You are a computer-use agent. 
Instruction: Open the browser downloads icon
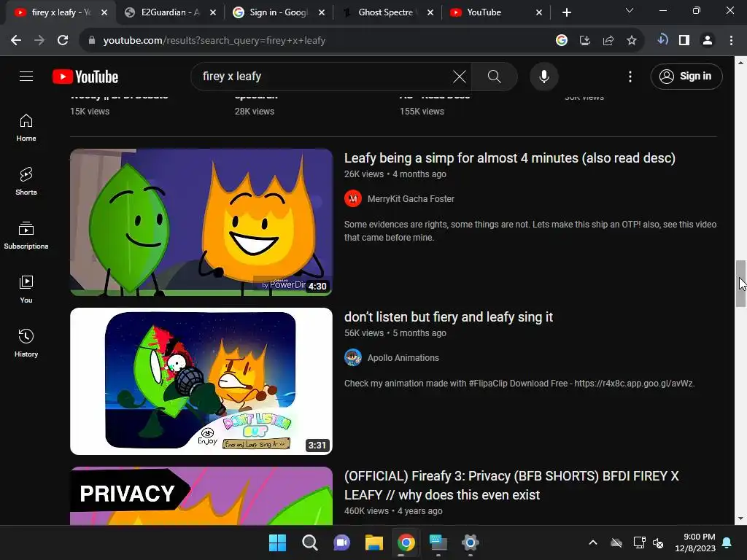[662, 40]
